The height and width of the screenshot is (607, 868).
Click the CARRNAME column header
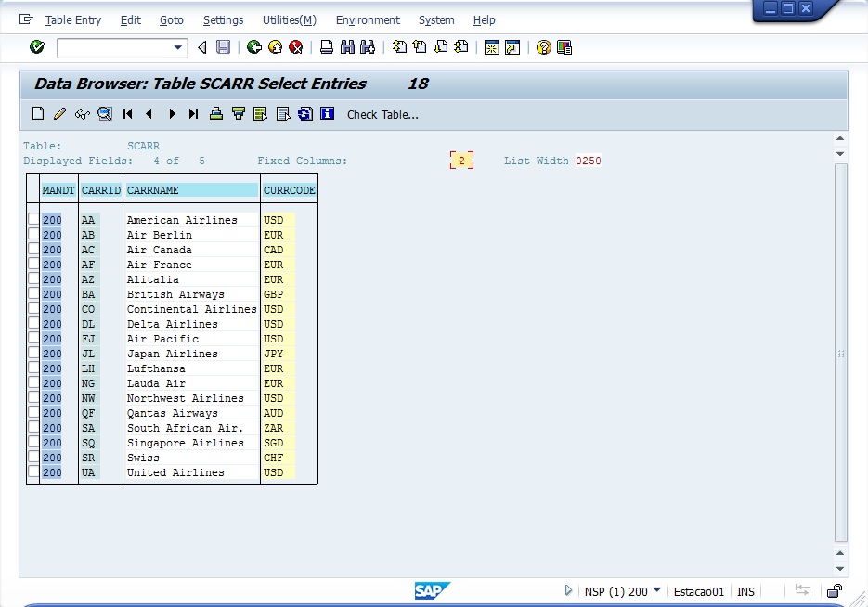point(191,190)
